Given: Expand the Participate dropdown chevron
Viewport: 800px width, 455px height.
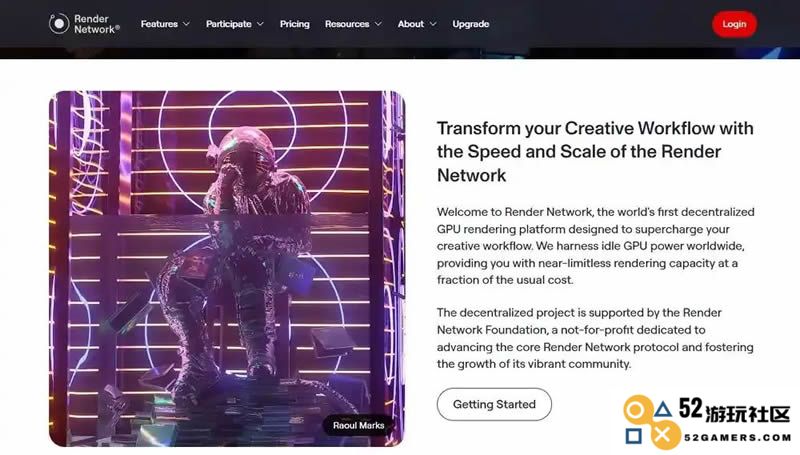Looking at the screenshot, I should (260, 24).
